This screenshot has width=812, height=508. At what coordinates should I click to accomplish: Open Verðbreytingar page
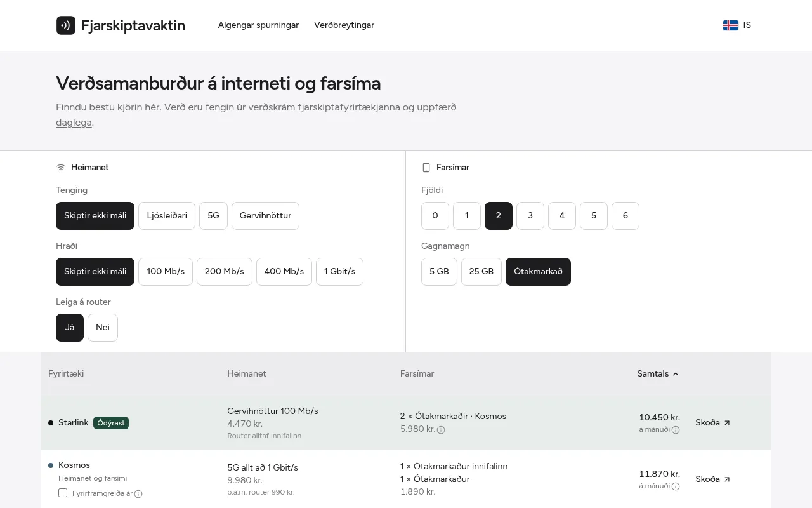(x=344, y=25)
